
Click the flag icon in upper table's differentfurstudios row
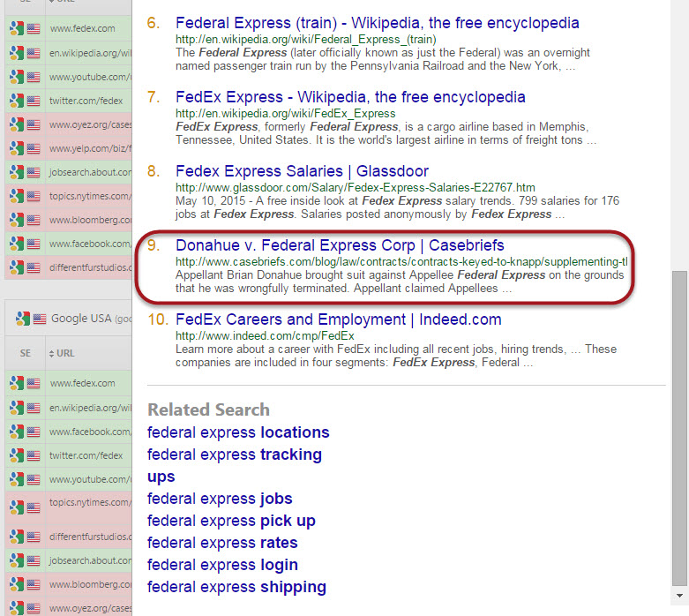[34, 267]
